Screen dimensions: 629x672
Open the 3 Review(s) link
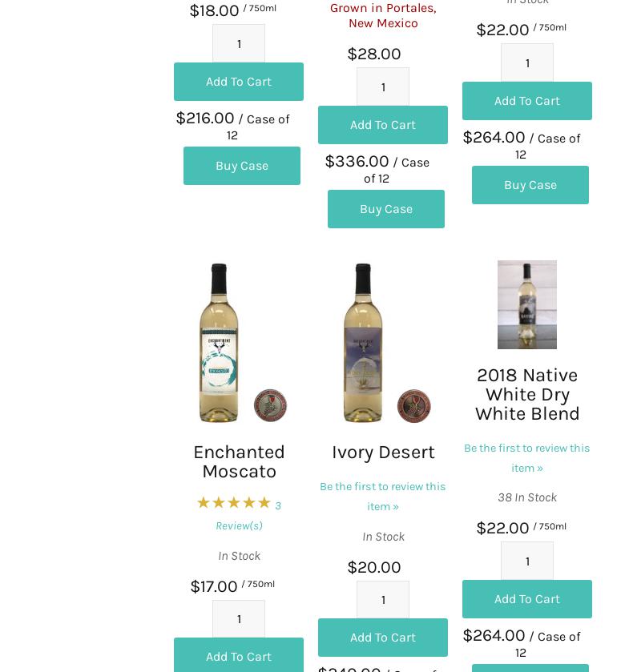(x=247, y=516)
